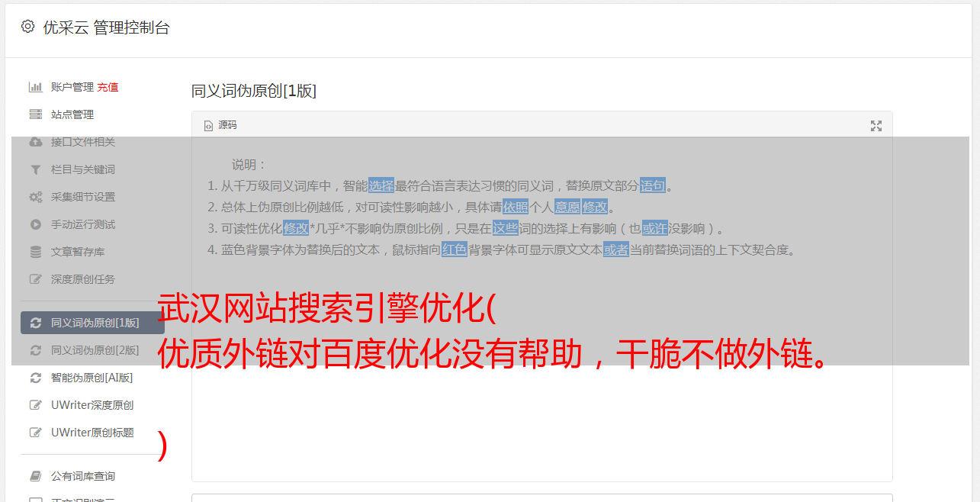
Task: Click the database icon for 文章暂存库
Action: point(35,252)
